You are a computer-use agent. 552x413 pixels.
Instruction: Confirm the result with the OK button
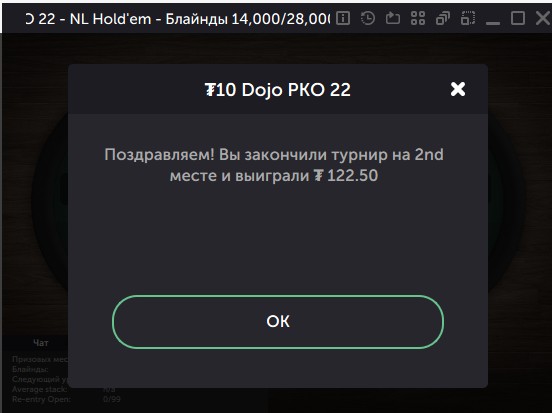point(278,322)
